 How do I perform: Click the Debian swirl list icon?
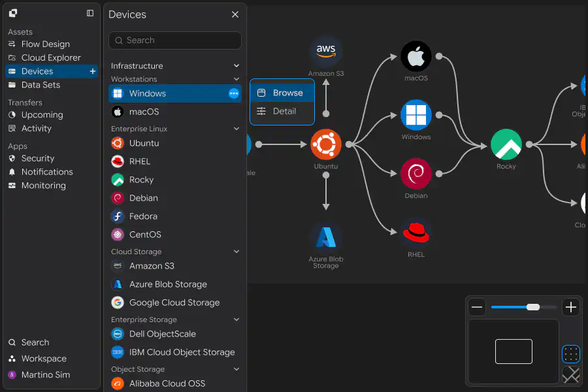pos(118,198)
